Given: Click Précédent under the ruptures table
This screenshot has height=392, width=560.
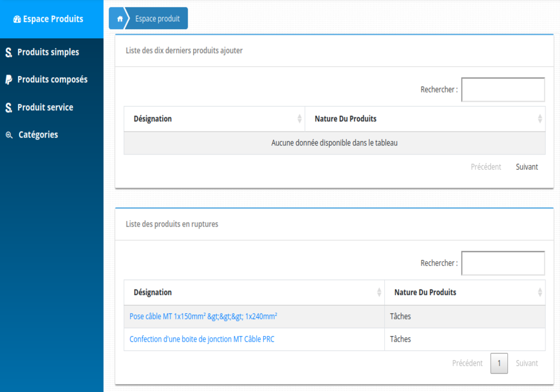Looking at the screenshot, I should click(x=467, y=363).
